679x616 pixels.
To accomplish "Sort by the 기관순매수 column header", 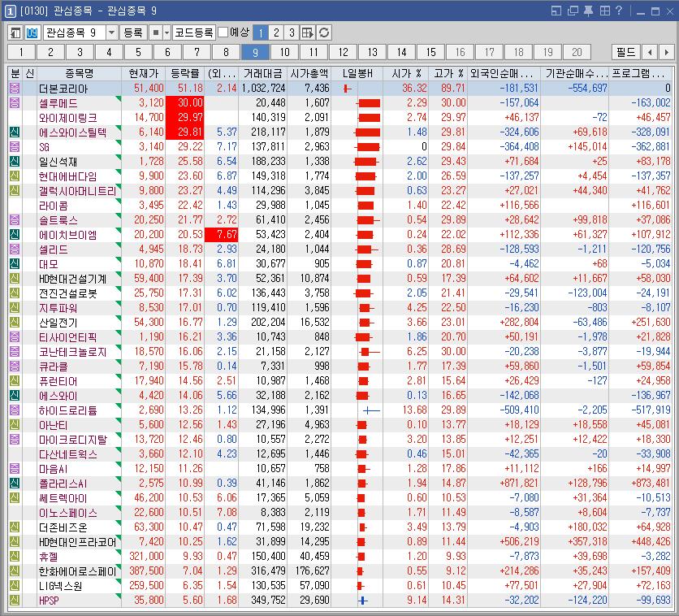I will pyautogui.click(x=575, y=74).
